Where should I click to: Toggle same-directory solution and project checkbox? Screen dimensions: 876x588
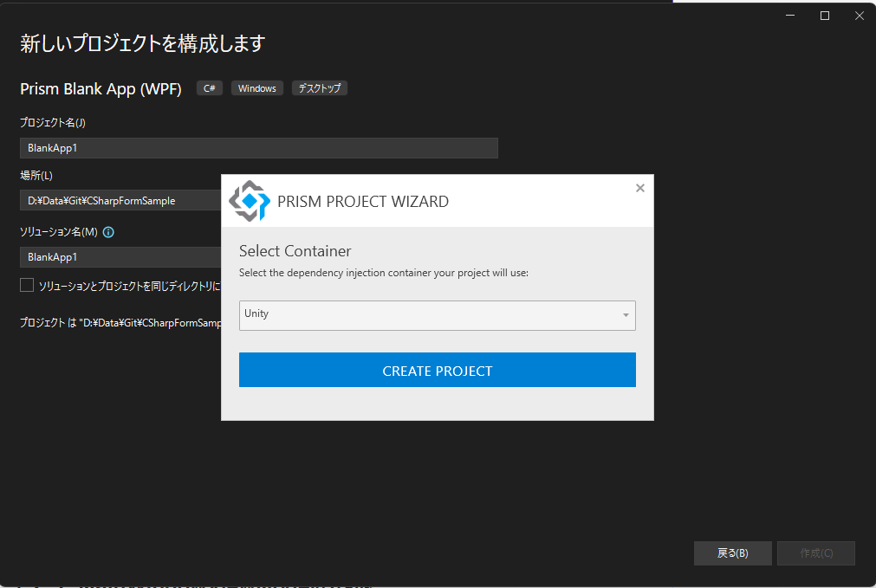[27, 286]
